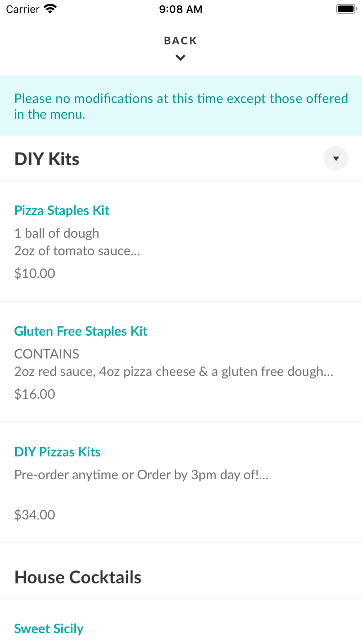
Task: Tap the $34.00 DIY Pizzas Kits price
Action: point(35,514)
